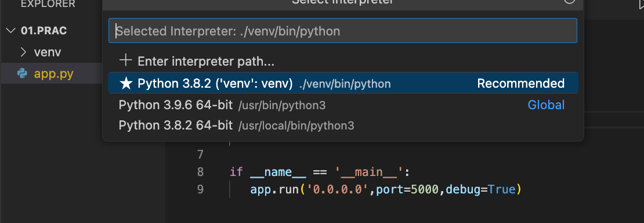Select Python 3.9.6 64-bit interpreter
The width and height of the screenshot is (644, 223).
click(x=342, y=105)
